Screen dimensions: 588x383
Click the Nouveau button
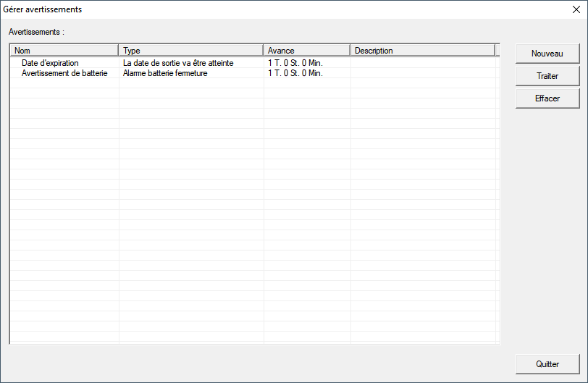coord(547,54)
